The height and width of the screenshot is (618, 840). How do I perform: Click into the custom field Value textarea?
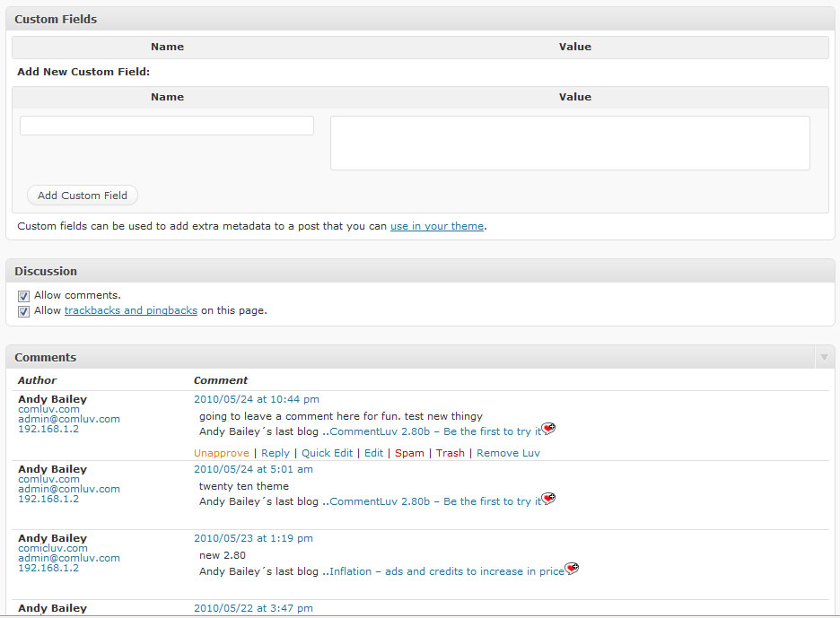570,143
